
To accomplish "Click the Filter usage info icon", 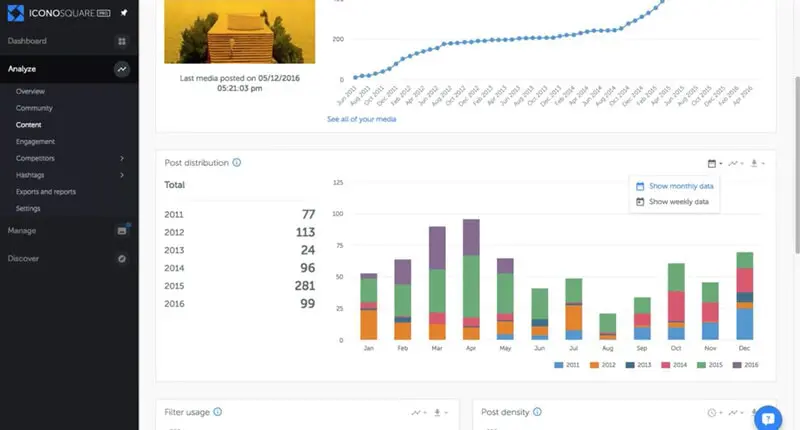I will coord(217,411).
